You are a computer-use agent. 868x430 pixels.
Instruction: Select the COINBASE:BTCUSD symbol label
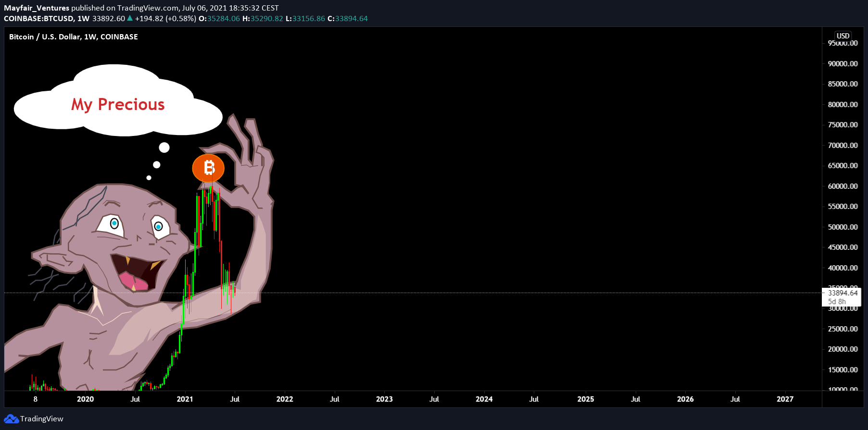(39, 18)
